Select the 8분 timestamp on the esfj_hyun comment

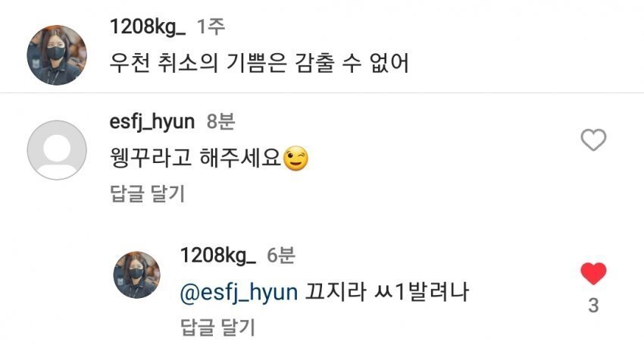point(221,122)
